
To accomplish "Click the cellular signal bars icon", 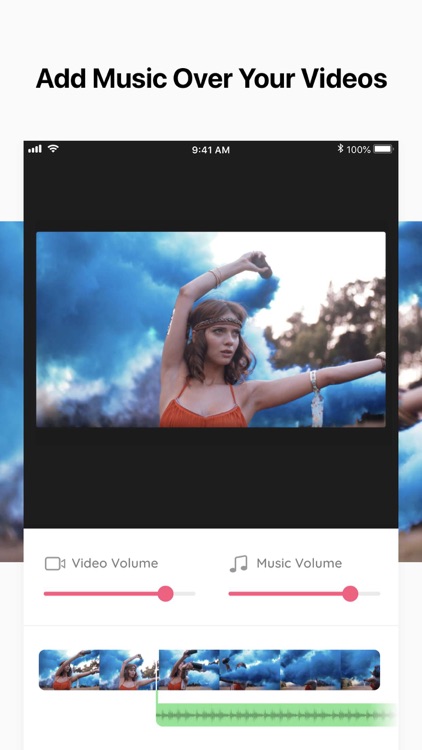I will coord(35,149).
